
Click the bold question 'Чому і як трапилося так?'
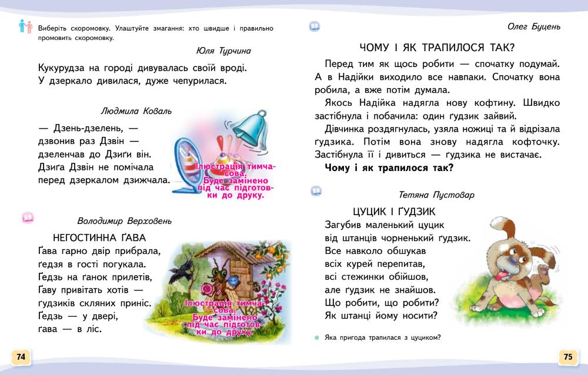point(389,168)
